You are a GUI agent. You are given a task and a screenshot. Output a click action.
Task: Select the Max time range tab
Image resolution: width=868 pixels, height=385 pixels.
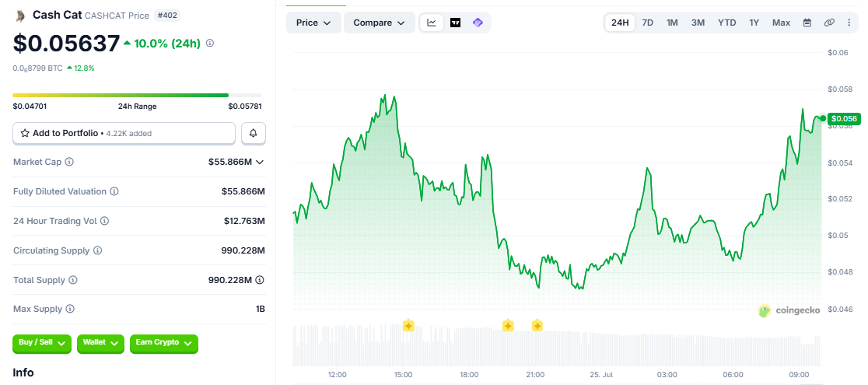[781, 23]
